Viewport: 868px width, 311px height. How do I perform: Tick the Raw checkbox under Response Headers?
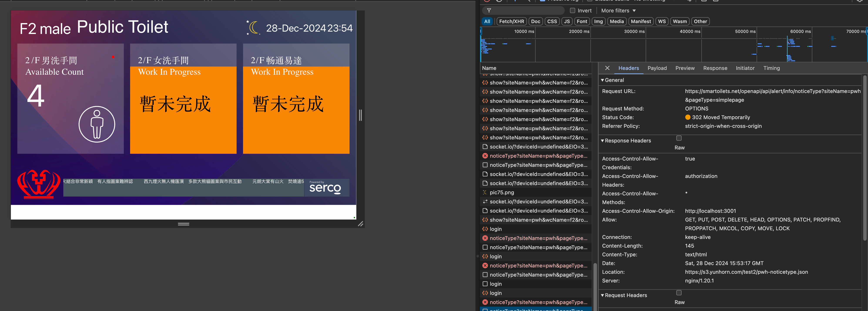coord(679,138)
